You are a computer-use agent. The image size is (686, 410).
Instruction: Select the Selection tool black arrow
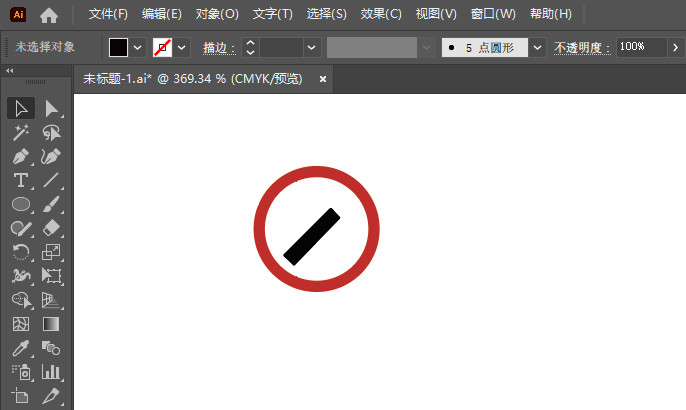pyautogui.click(x=21, y=109)
